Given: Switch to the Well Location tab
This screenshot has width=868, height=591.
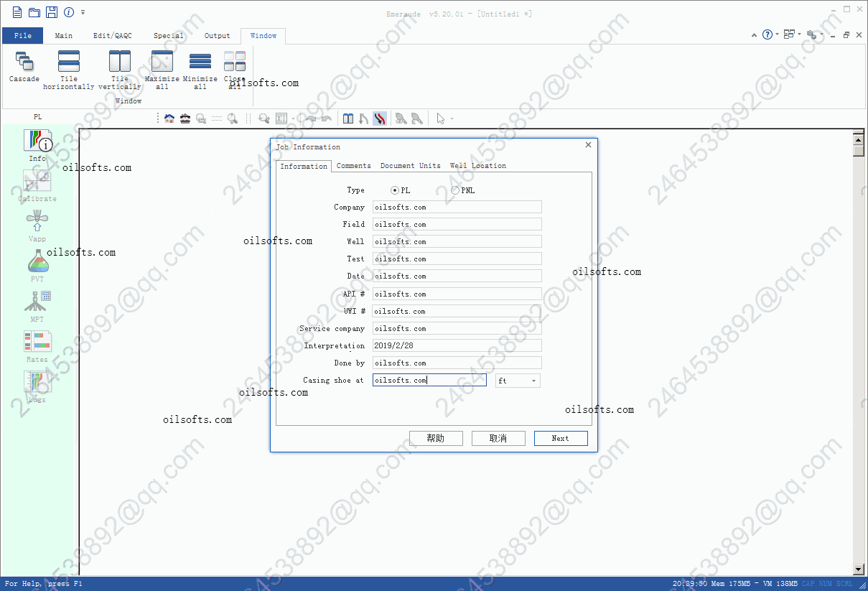Looking at the screenshot, I should pos(478,166).
